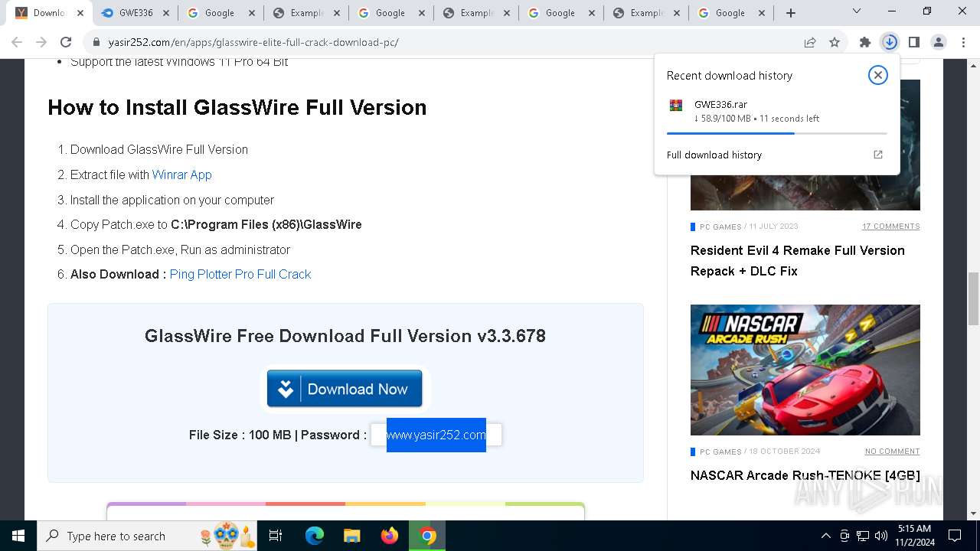Open GWE336.rar download entry
The image size is (980, 551).
[776, 112]
